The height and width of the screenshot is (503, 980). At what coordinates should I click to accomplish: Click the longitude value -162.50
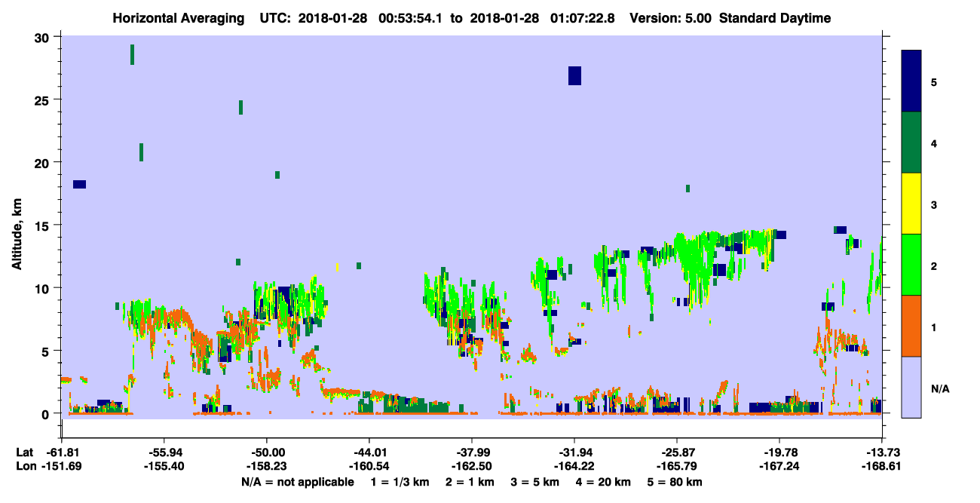[x=471, y=467]
